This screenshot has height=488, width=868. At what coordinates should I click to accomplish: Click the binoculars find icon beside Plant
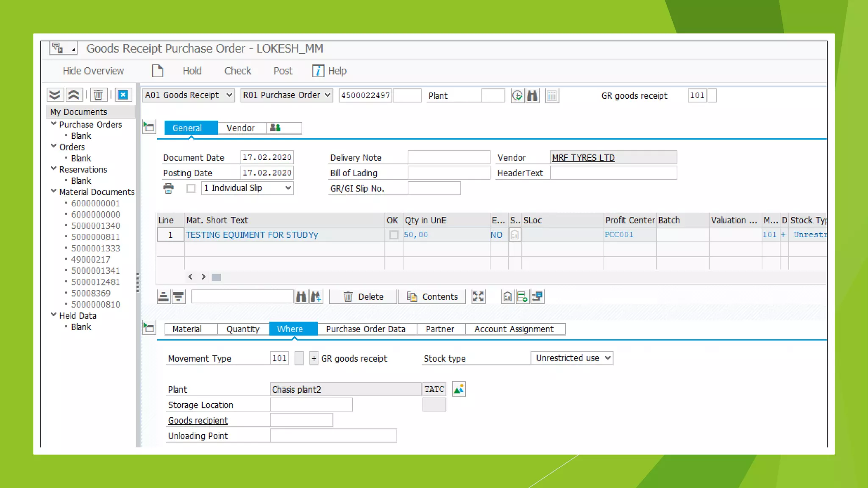(532, 96)
